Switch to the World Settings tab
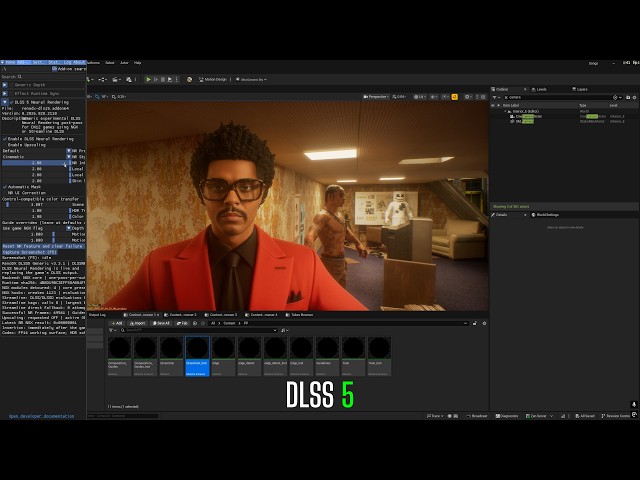 click(545, 215)
